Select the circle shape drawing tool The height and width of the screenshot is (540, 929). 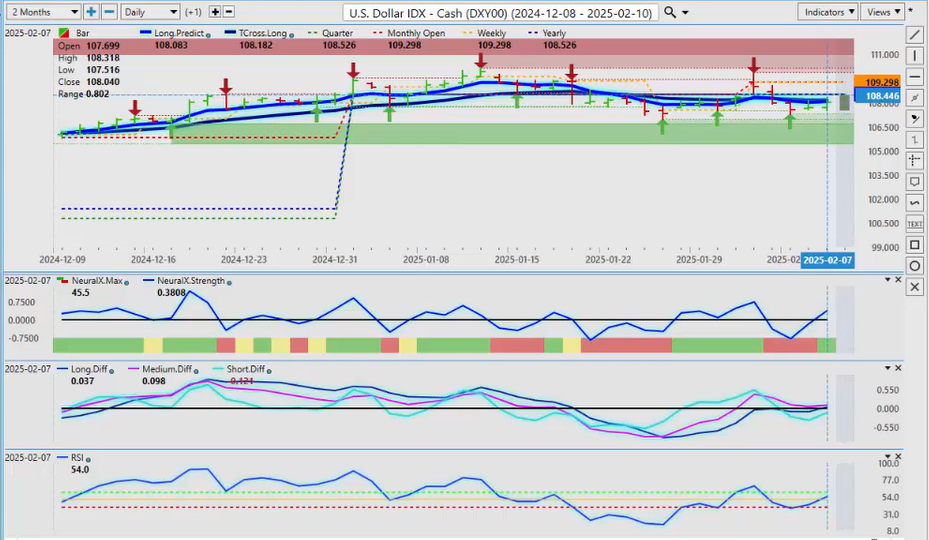[x=914, y=266]
